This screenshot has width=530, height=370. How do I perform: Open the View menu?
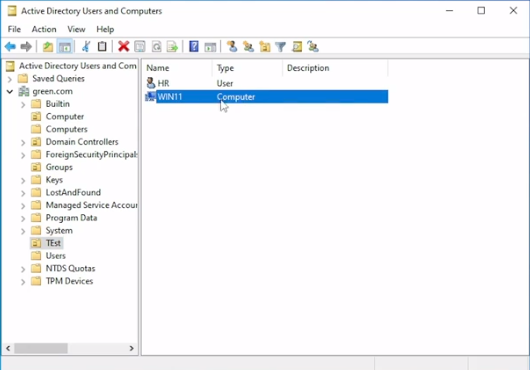(x=76, y=29)
